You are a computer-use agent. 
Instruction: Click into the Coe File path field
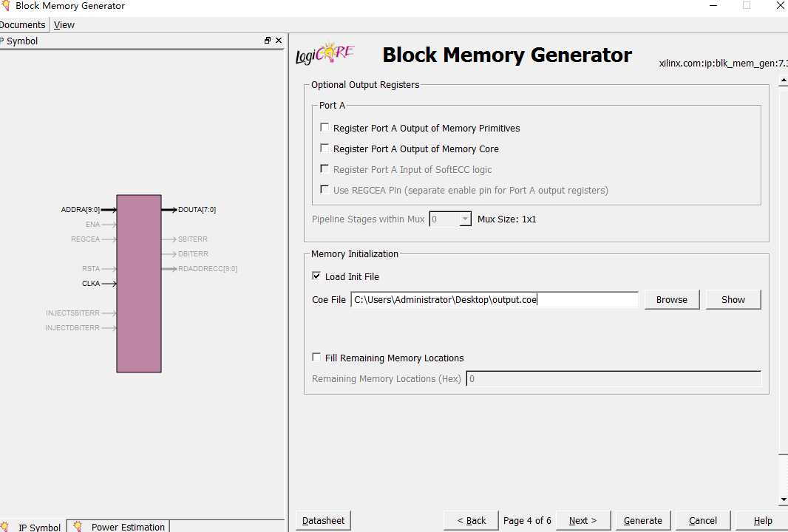point(495,299)
